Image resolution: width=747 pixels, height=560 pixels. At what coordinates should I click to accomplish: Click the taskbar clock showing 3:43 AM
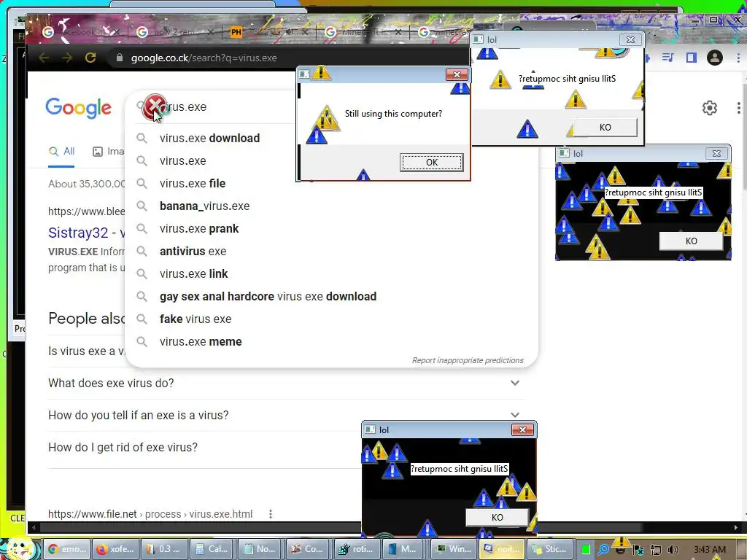[710, 550]
